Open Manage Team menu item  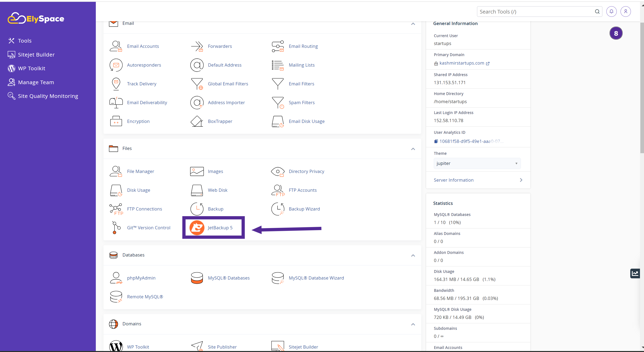[x=36, y=82]
